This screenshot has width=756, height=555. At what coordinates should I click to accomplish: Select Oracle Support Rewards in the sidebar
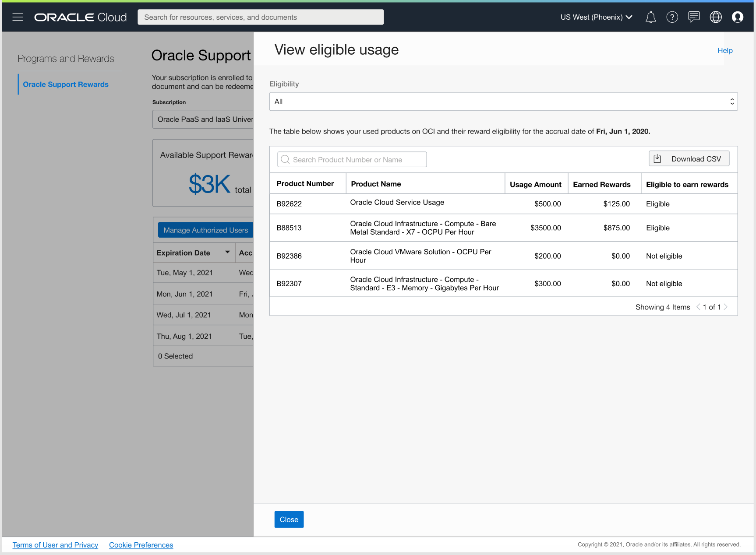point(65,84)
